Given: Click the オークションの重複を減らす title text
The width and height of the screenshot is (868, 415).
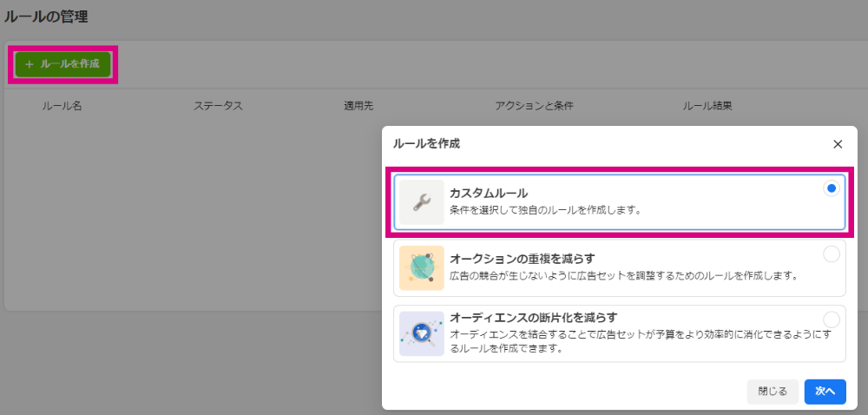Looking at the screenshot, I should click(x=522, y=259).
